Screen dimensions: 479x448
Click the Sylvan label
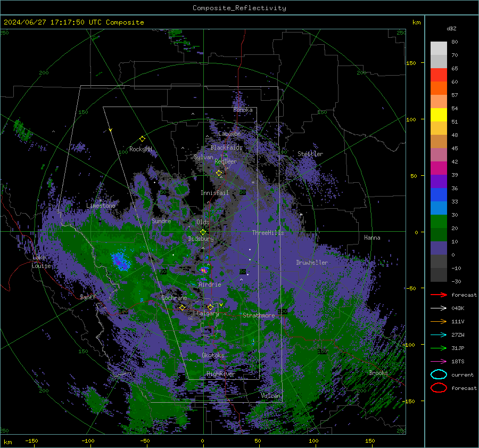click(x=203, y=157)
